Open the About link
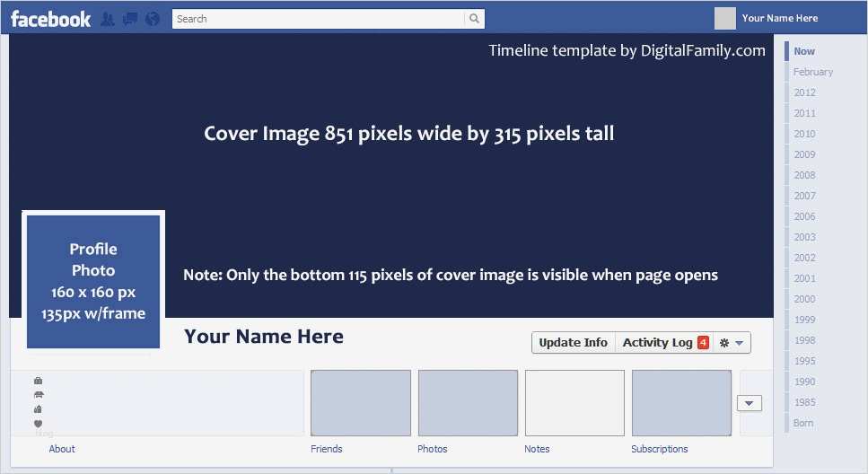The width and height of the screenshot is (868, 474). (x=61, y=449)
